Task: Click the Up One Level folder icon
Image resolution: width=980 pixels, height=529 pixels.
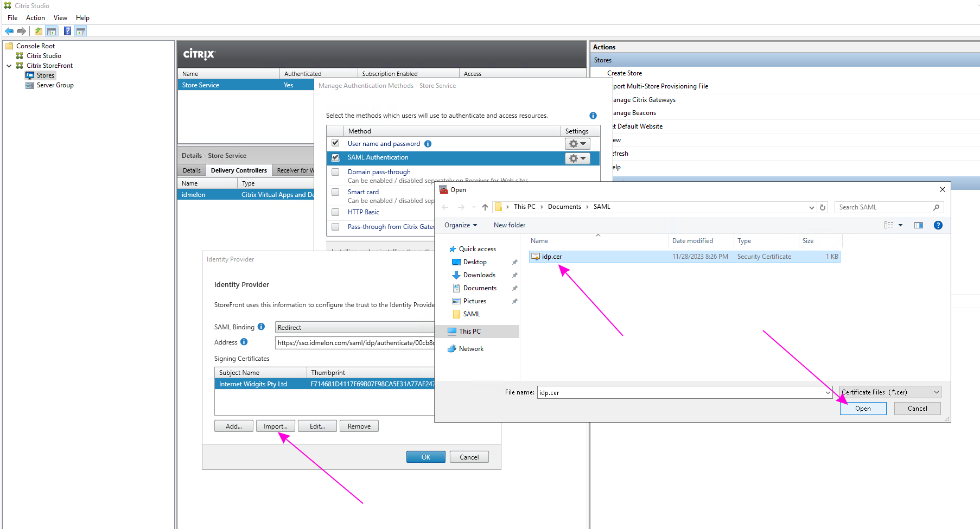Action: [39, 31]
